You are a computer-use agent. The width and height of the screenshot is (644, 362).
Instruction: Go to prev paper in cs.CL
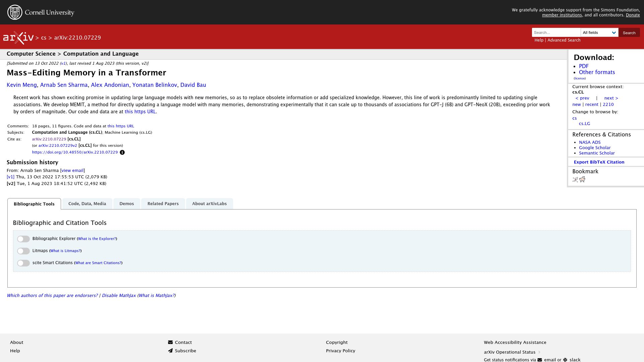coord(582,98)
